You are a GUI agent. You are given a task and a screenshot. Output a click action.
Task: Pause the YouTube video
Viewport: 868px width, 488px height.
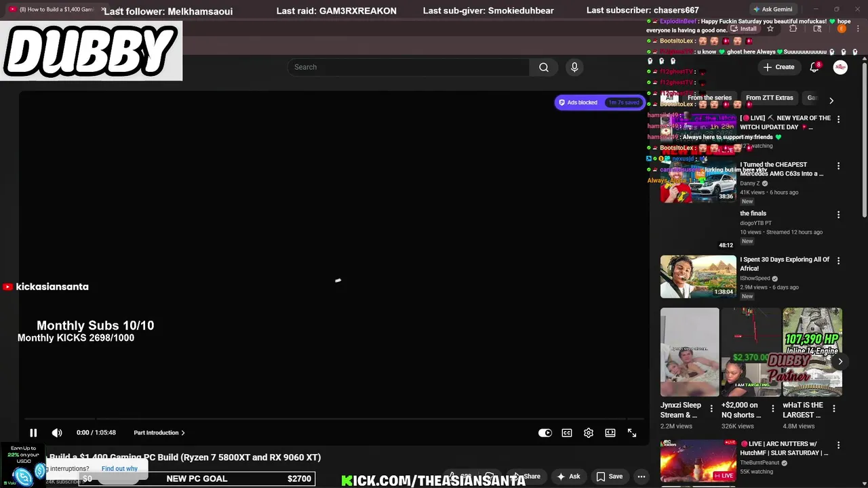(33, 432)
